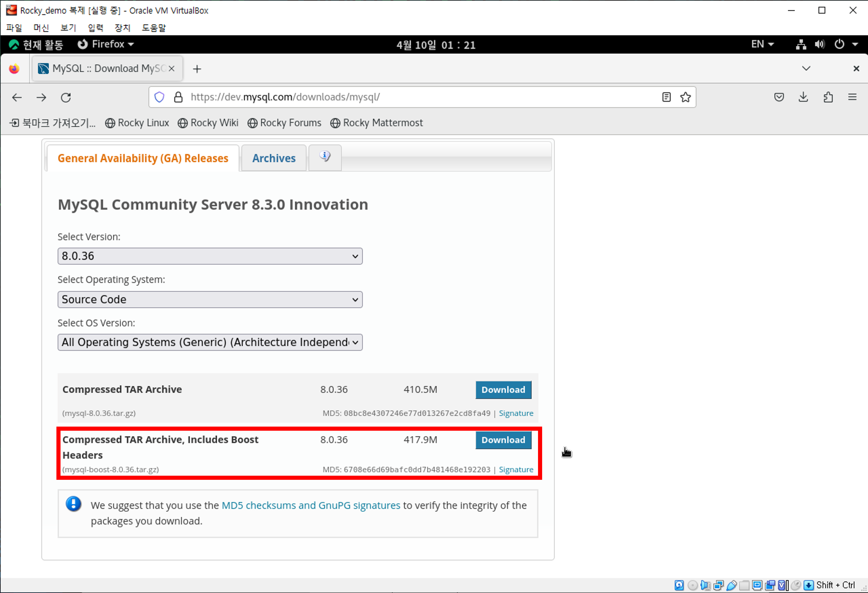Open the extensions puzzle-piece icon

(828, 97)
